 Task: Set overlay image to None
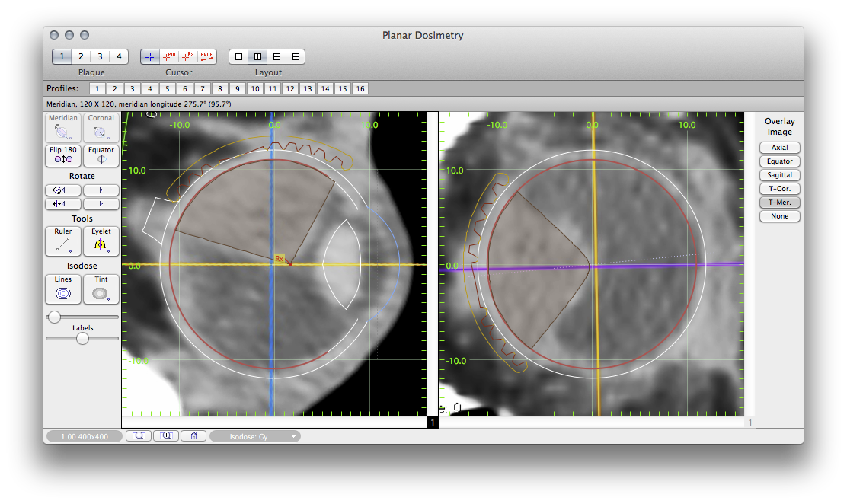(x=779, y=216)
